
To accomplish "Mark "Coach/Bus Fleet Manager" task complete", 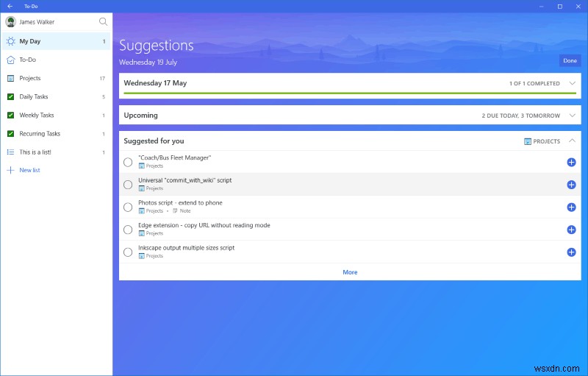I will (x=128, y=162).
